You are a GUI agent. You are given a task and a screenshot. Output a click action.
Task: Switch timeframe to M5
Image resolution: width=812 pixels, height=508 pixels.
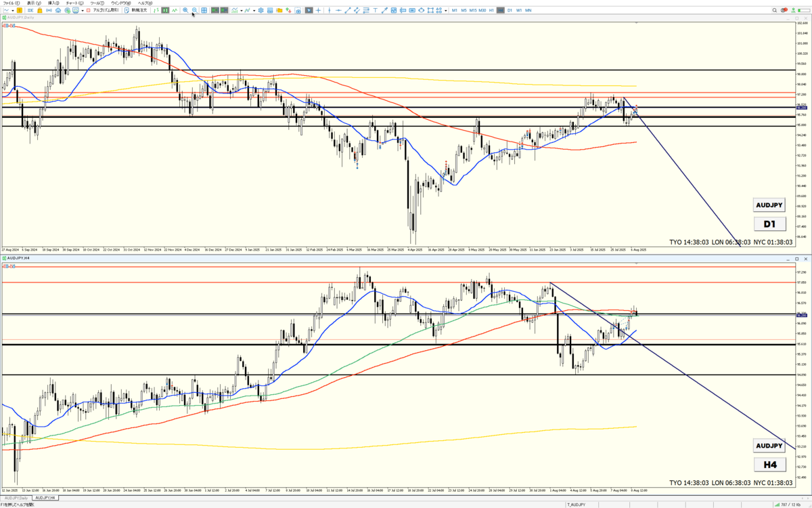[464, 11]
